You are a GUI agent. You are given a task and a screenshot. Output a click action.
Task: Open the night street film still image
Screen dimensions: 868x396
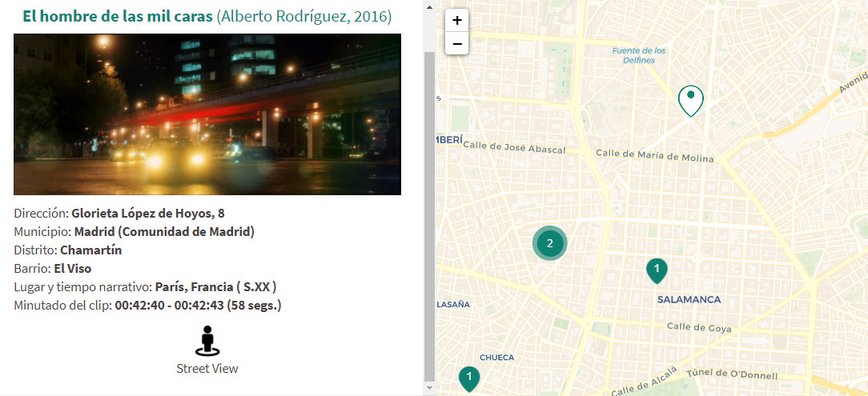207,114
